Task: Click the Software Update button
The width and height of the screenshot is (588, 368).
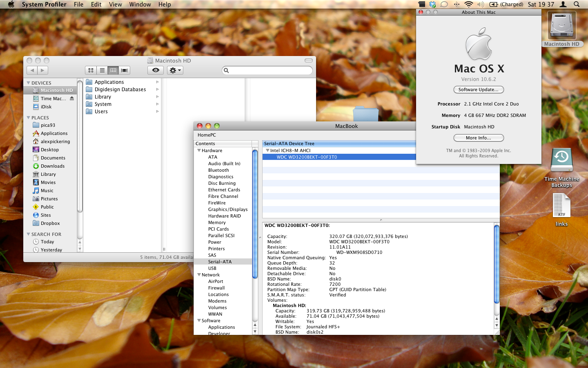Action: tap(479, 90)
